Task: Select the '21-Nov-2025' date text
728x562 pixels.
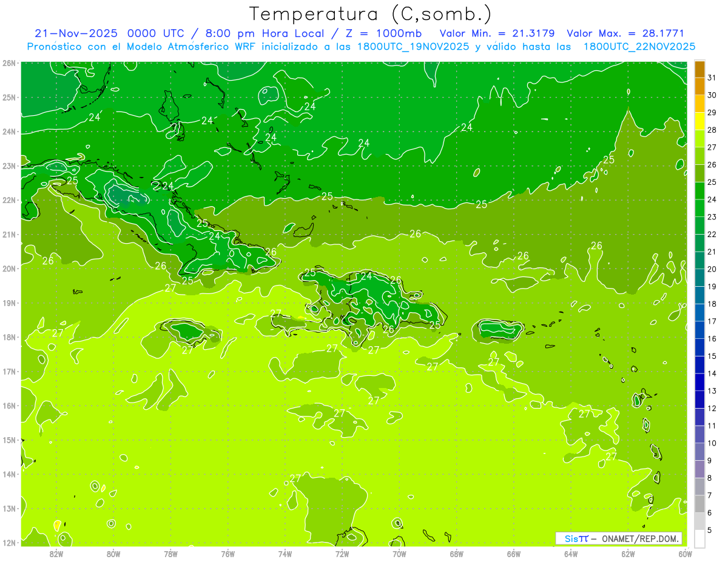Action: [76, 33]
